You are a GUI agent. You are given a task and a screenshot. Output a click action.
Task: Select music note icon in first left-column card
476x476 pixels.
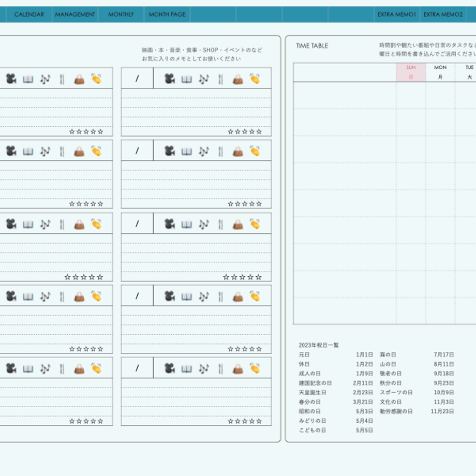point(45,79)
